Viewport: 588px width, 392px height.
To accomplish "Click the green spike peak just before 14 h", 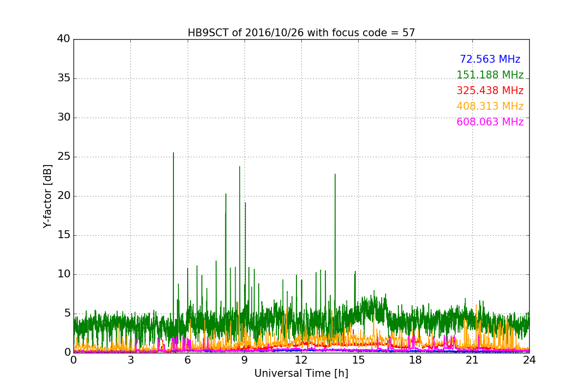I will 335,174.
